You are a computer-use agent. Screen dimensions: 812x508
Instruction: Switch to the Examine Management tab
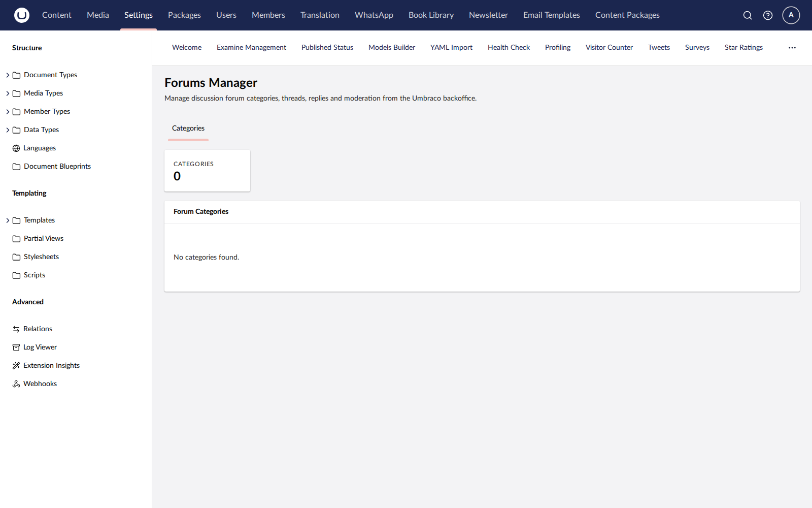click(x=251, y=48)
